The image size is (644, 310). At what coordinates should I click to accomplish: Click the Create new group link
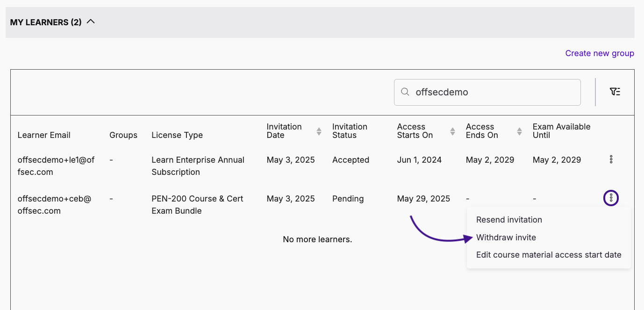tap(599, 53)
